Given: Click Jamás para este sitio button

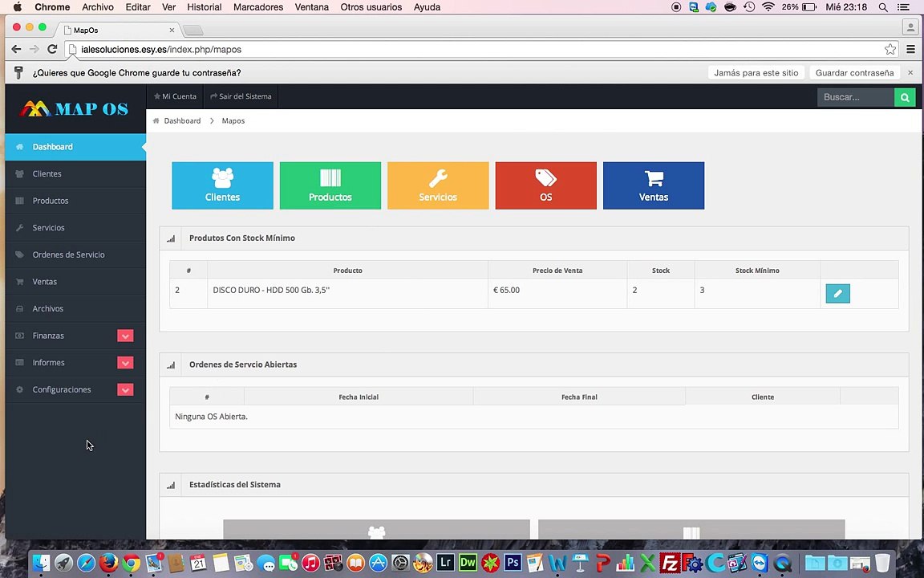Looking at the screenshot, I should 756,72.
